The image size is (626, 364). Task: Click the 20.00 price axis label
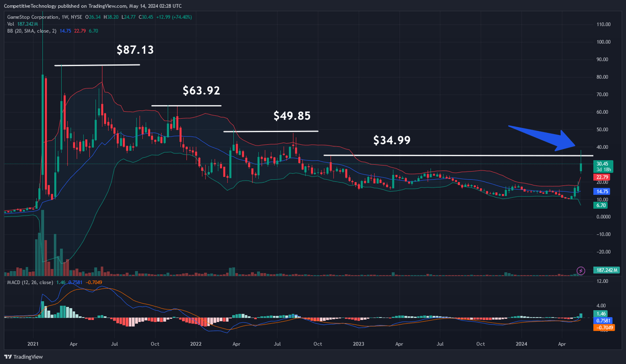coord(603,182)
